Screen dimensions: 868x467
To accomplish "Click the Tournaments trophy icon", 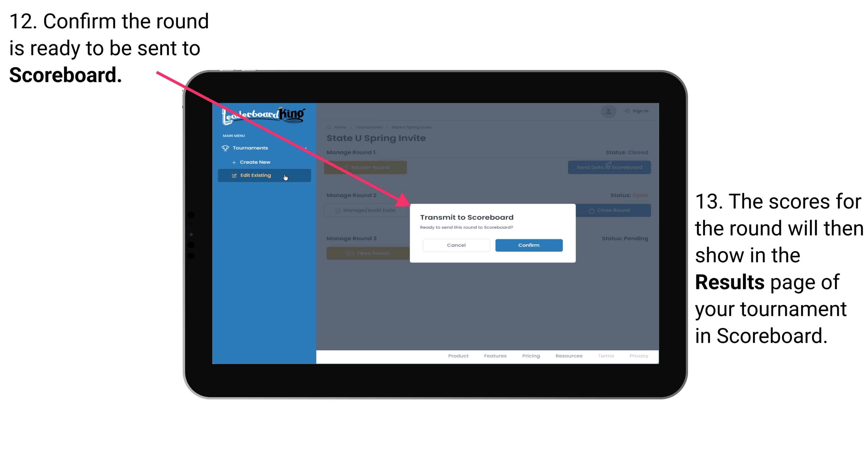I will pos(224,148).
